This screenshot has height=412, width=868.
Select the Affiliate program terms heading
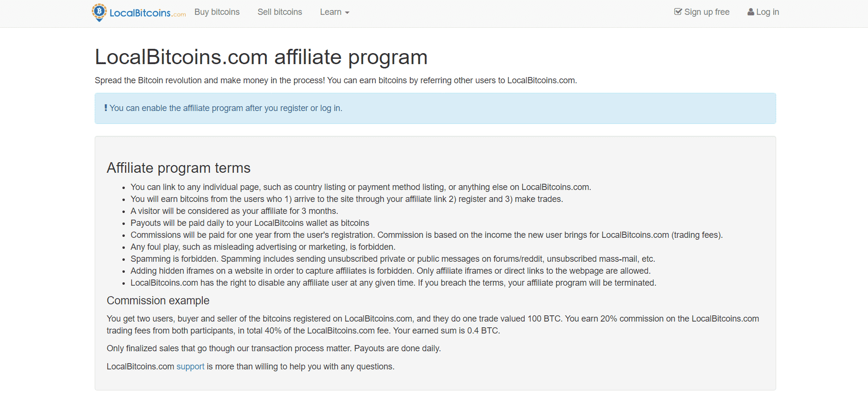pyautogui.click(x=178, y=168)
